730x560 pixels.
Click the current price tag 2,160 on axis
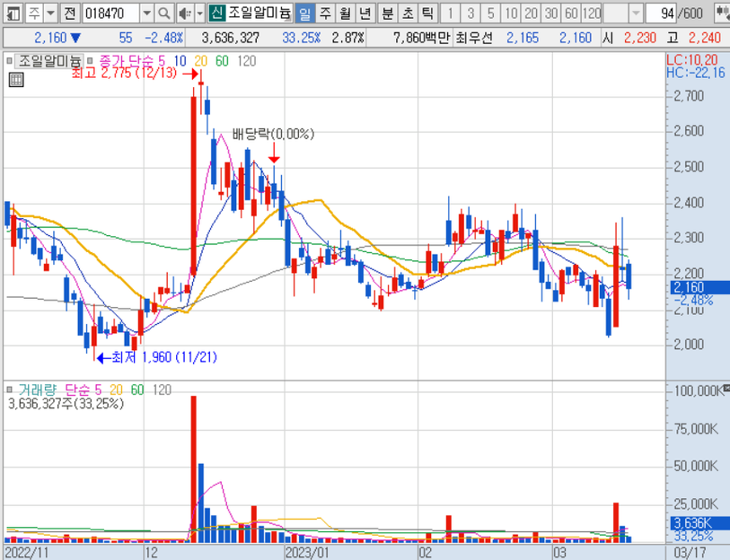(699, 287)
